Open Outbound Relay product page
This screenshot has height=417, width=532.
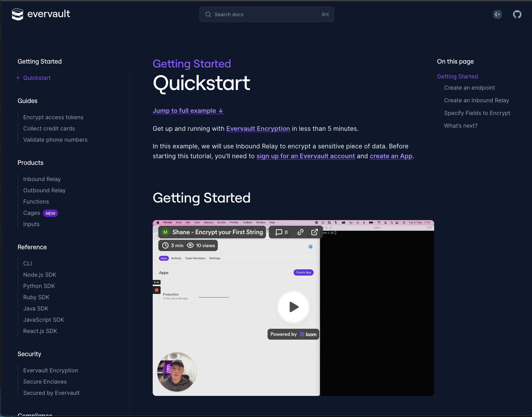[x=44, y=191]
